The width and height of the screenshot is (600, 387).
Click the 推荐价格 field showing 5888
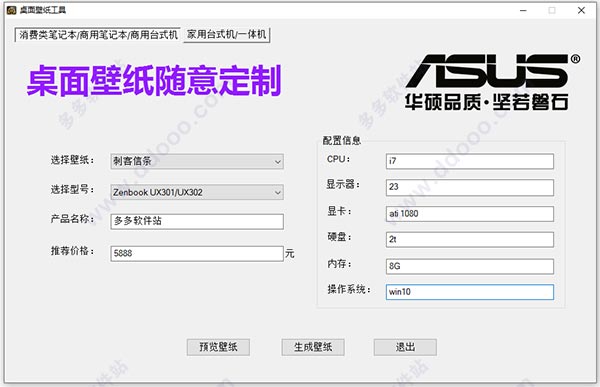(197, 253)
